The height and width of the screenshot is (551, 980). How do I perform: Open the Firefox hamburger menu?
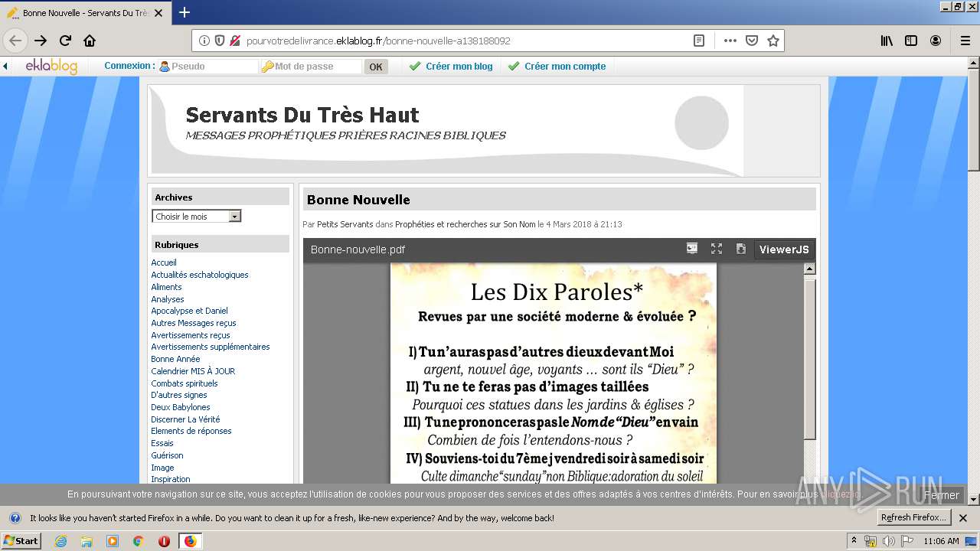tap(965, 41)
